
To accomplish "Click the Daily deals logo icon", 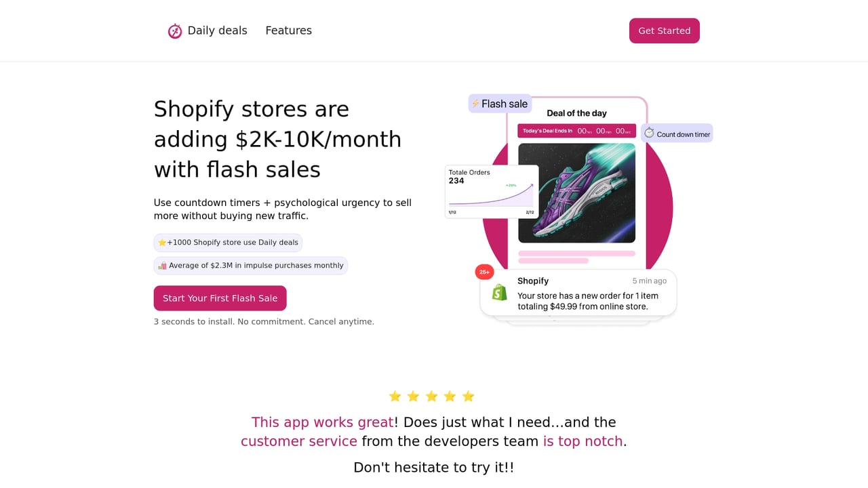I will point(175,30).
